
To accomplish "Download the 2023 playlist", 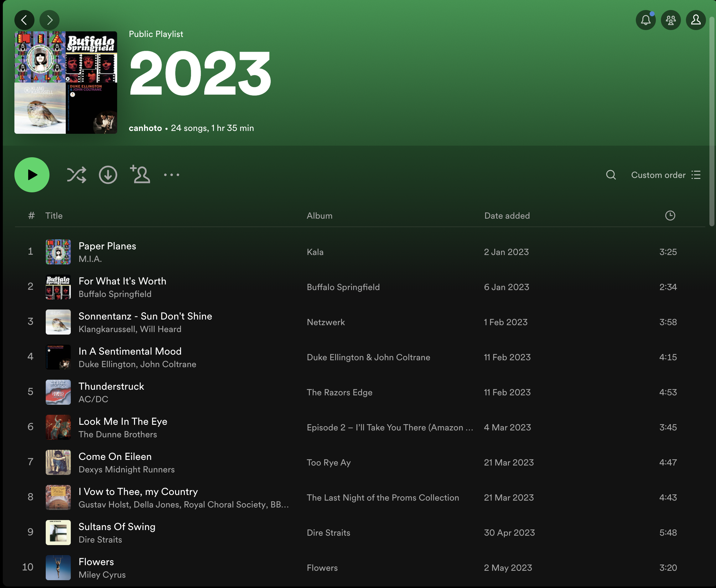I will [x=108, y=175].
